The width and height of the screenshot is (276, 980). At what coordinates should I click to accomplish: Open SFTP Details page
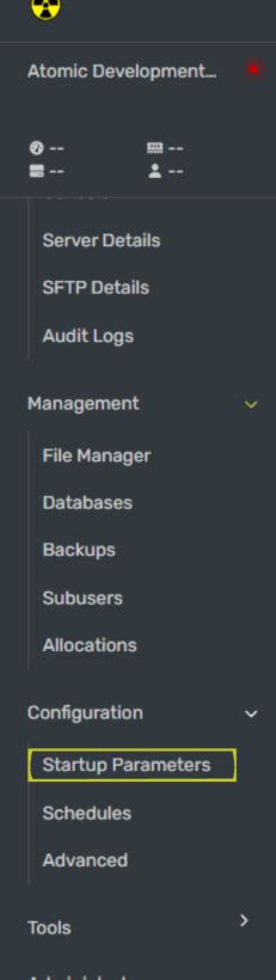tap(95, 288)
